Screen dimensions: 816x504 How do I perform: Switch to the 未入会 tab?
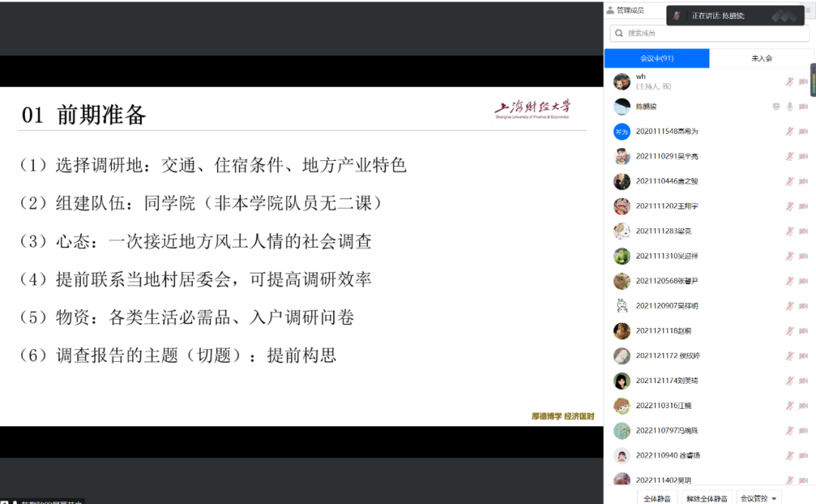tap(762, 58)
